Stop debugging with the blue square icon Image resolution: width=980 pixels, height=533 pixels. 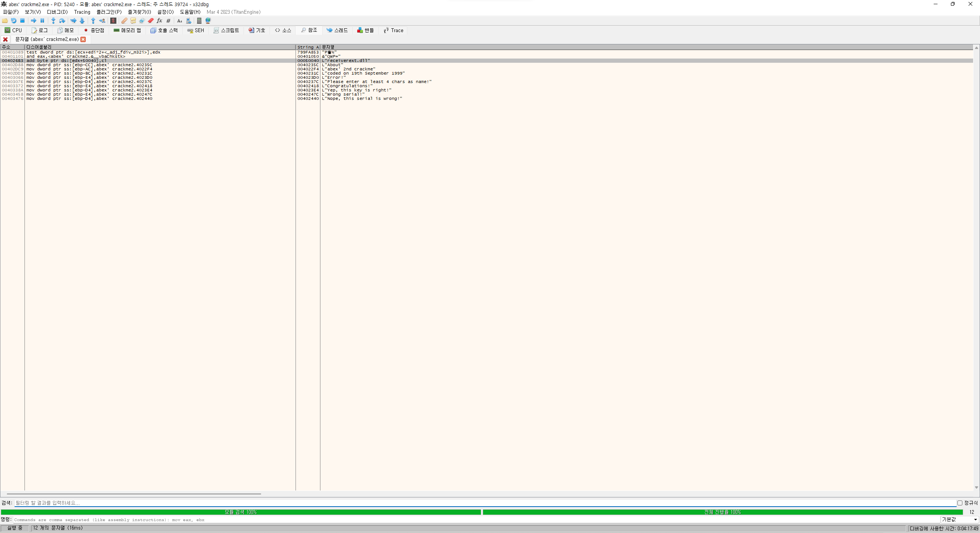coord(22,21)
